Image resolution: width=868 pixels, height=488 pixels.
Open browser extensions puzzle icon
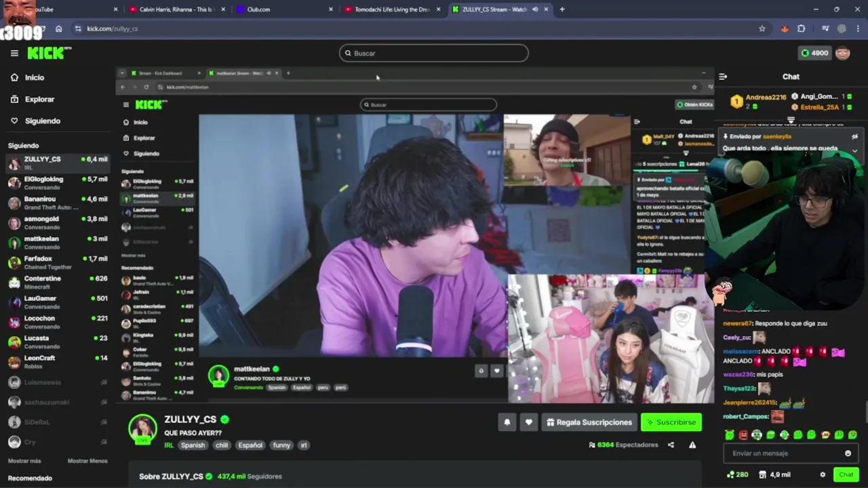click(802, 28)
